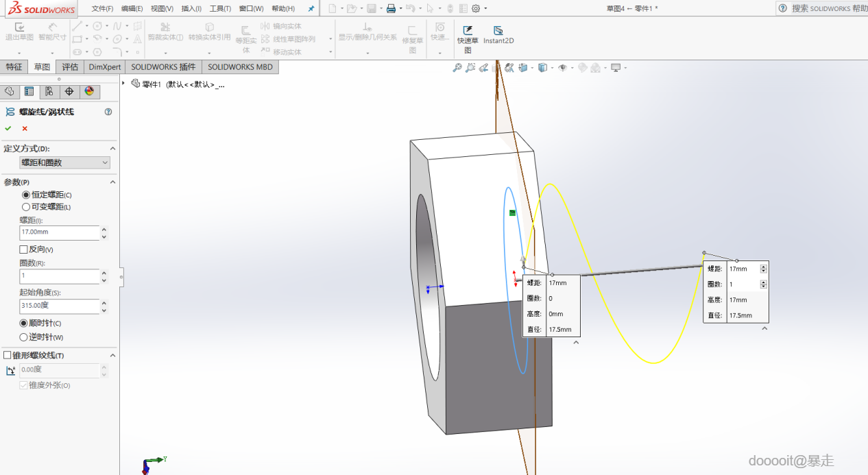The image size is (868, 475).
Task: Collapse the parameters (参数) section
Action: [x=112, y=182]
